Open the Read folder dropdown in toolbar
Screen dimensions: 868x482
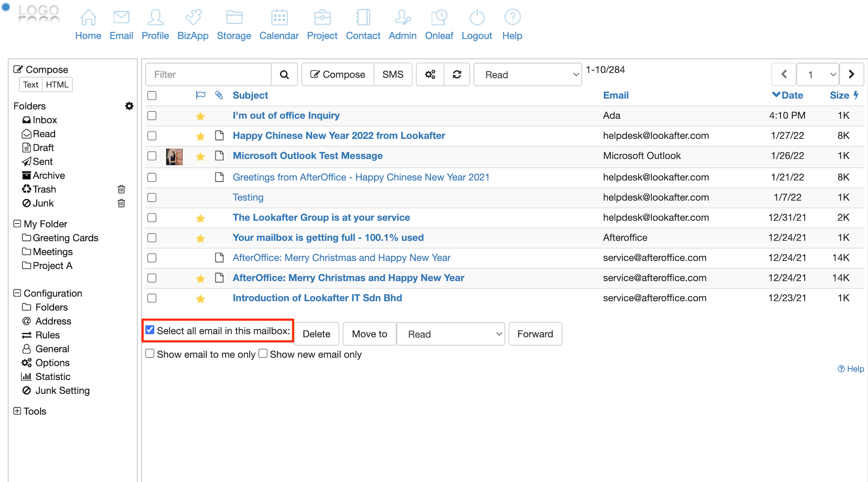[x=528, y=75]
